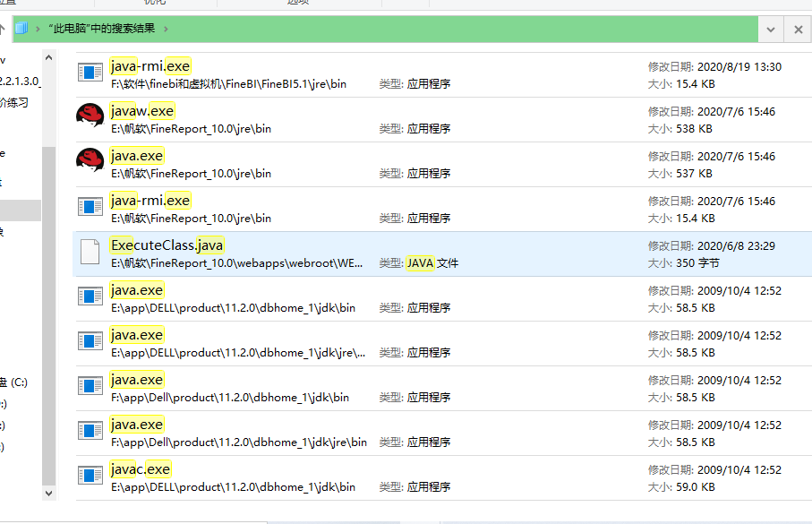This screenshot has height=524, width=812.
Task: Click the navigation pane scroll down arrow
Action: click(48, 494)
